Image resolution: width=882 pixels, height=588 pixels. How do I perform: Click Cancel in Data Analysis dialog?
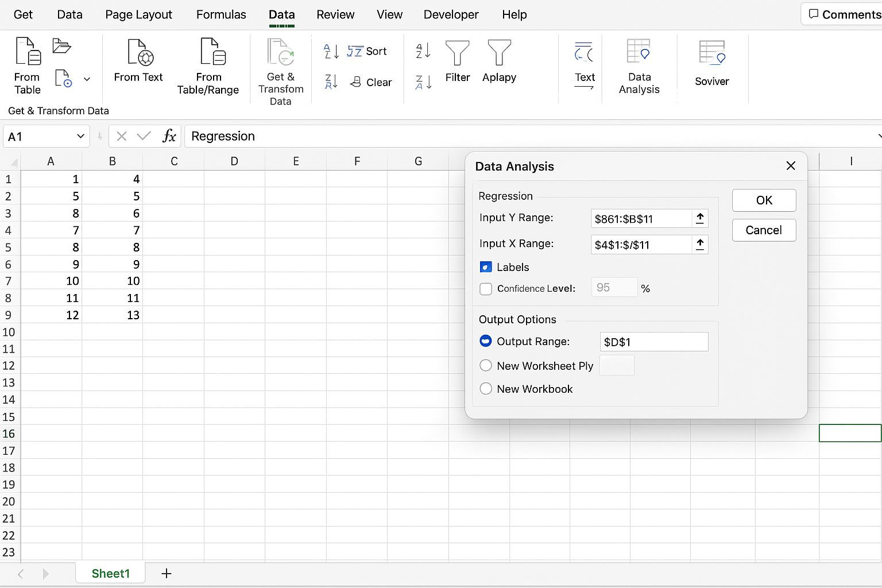click(764, 230)
